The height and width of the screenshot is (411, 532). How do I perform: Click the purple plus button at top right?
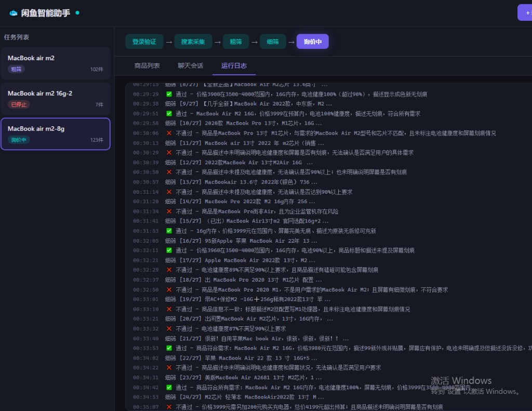point(525,12)
